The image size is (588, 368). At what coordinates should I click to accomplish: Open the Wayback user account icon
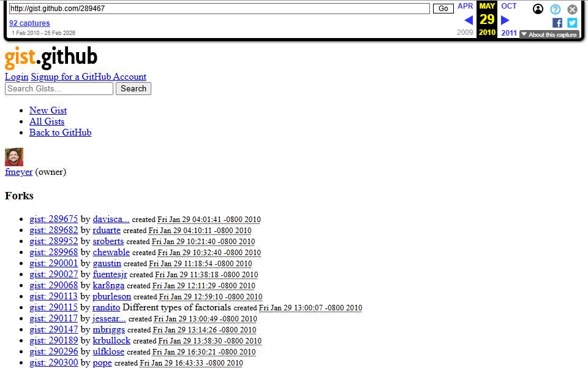tap(538, 9)
